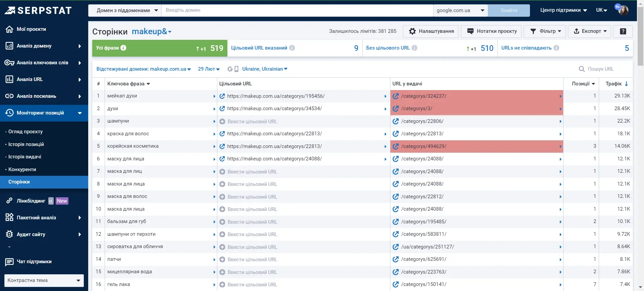The image size is (644, 291).
Task: Click the Аудит сайту bug icon
Action: pyautogui.click(x=9, y=234)
